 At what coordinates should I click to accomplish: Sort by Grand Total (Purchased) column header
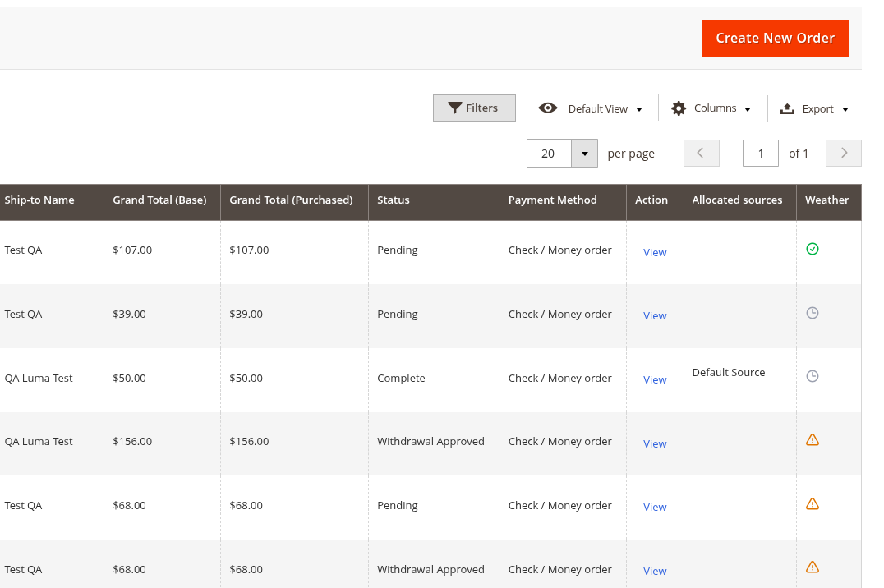click(294, 200)
